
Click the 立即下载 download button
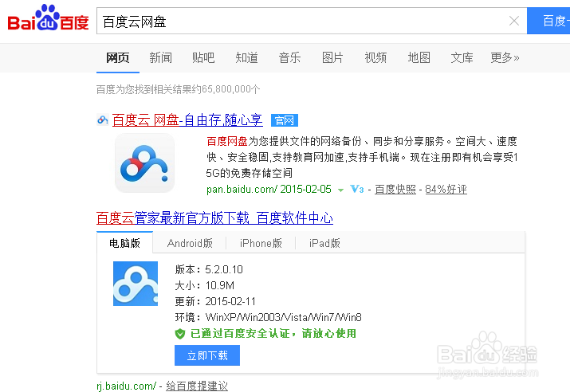point(207,355)
